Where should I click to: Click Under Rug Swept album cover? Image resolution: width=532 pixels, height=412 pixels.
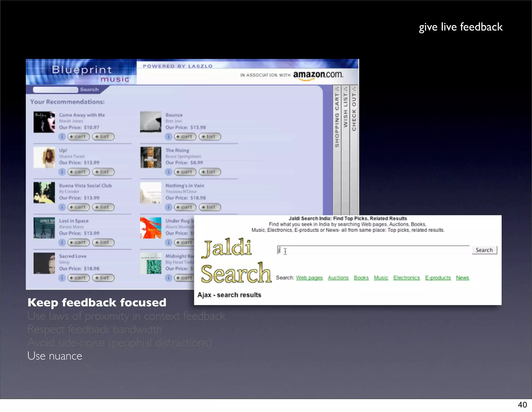(151, 228)
